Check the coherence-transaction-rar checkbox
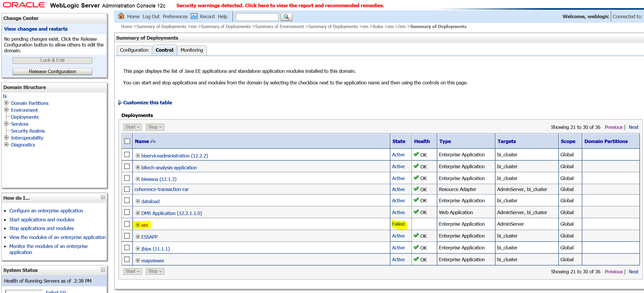Screen dimensions: 644x293 click(127, 189)
